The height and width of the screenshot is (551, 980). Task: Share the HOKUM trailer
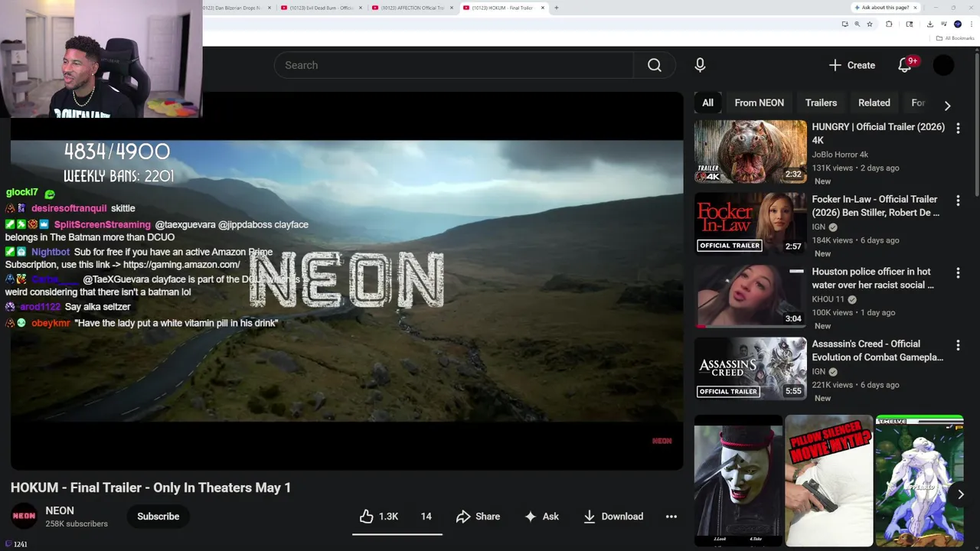click(478, 517)
